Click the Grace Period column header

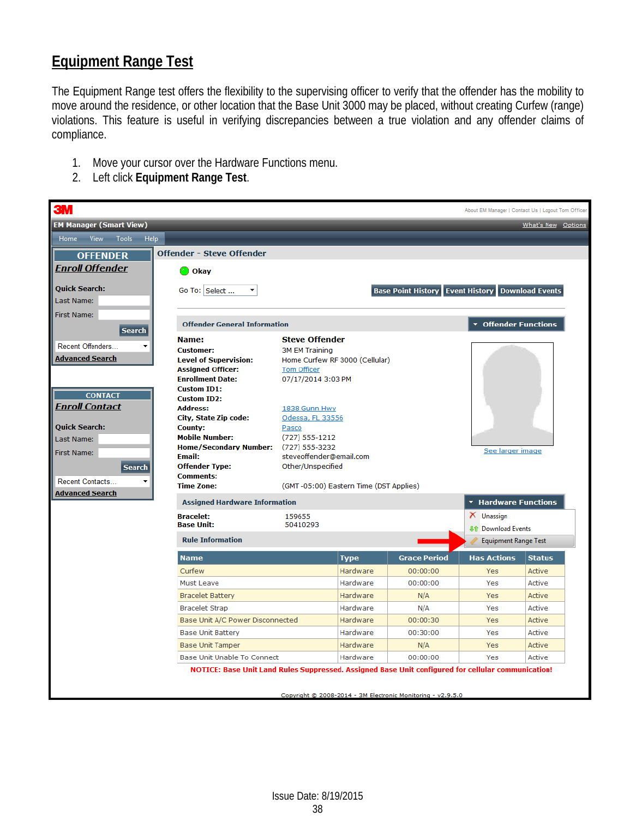(423, 558)
